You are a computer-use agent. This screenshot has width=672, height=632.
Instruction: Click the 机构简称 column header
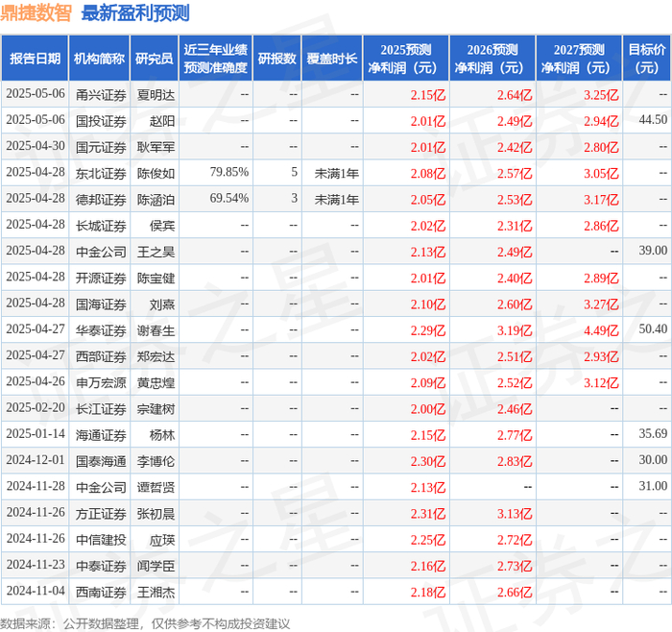click(99, 59)
